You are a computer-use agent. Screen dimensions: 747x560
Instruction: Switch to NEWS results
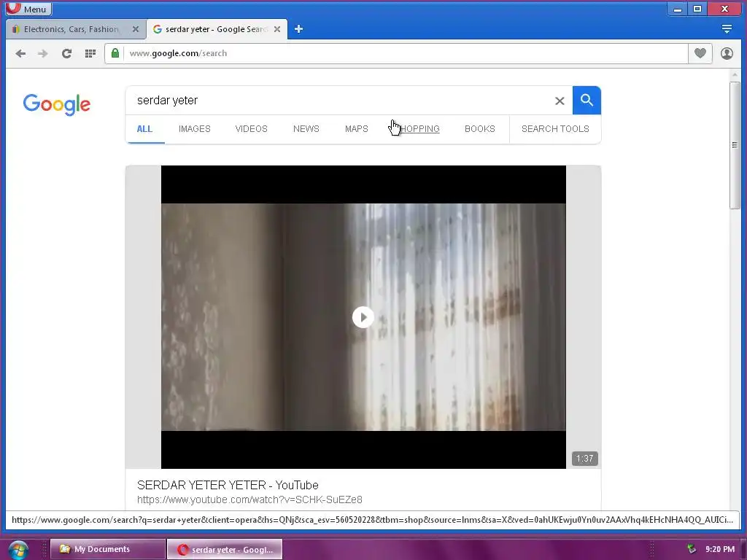(306, 129)
